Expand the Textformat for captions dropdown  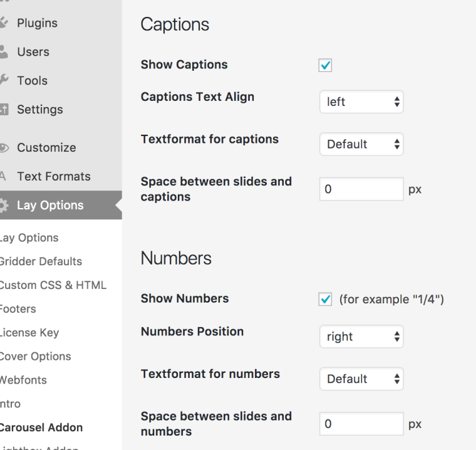361,144
